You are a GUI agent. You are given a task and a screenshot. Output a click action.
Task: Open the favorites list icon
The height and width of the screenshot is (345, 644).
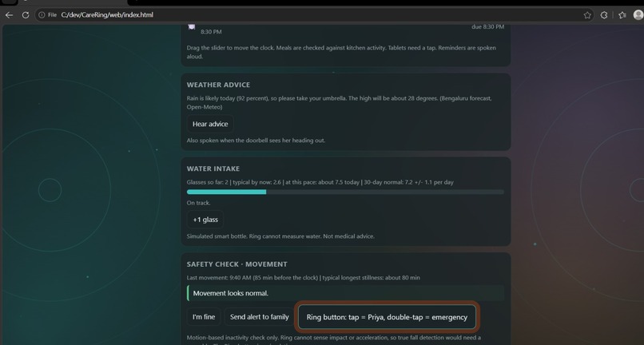coord(622,15)
